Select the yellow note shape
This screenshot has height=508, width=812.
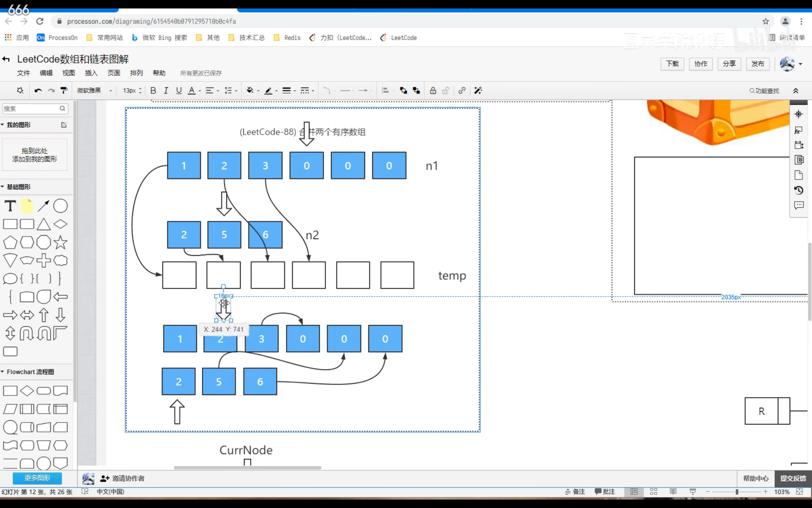[27, 206]
